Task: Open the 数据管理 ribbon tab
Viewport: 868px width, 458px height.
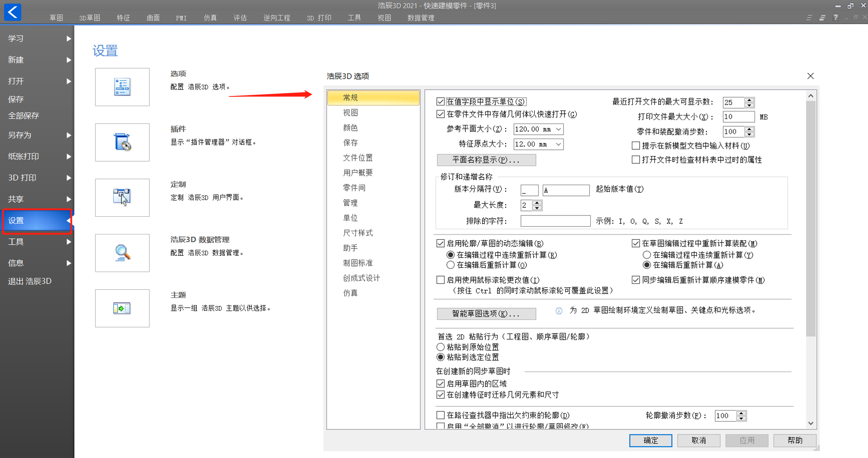Action: 421,18
